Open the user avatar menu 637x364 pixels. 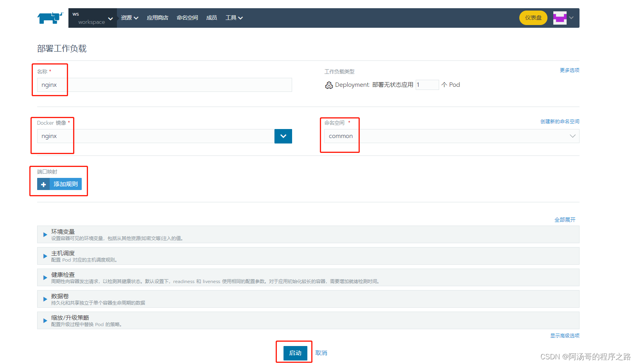(560, 18)
